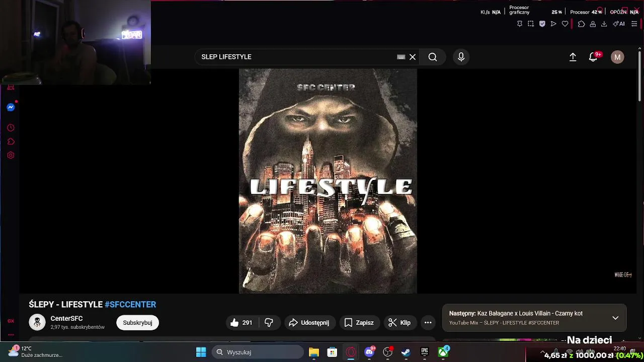Save video with Zapisz button
Screen dimensions: 644x362
click(359, 323)
